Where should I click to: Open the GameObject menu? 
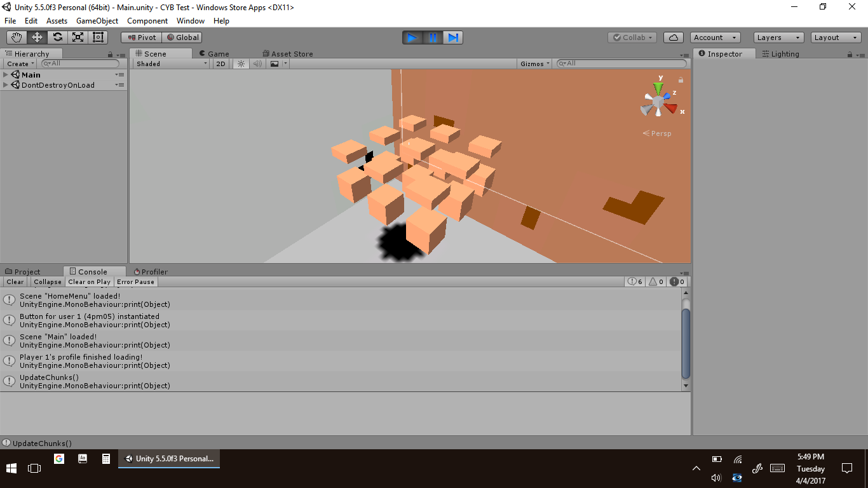(x=97, y=21)
